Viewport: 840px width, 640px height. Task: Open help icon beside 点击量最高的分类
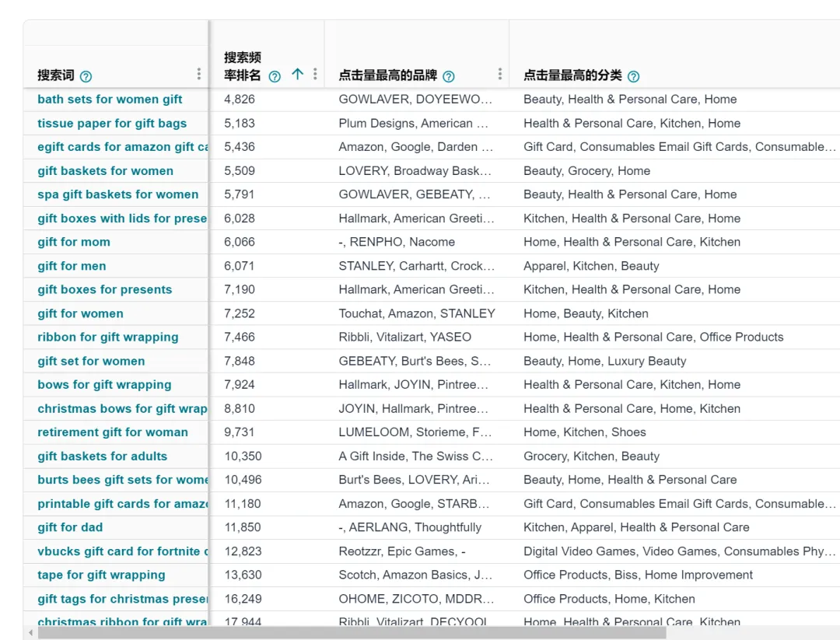(633, 76)
